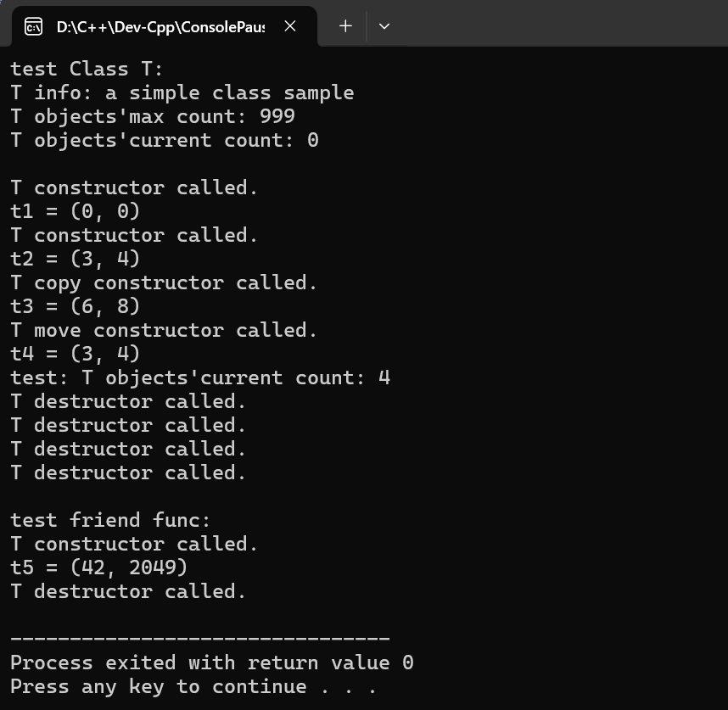This screenshot has height=710, width=728.
Task: Click the 'test Class T:' output line
Action: [87, 70]
